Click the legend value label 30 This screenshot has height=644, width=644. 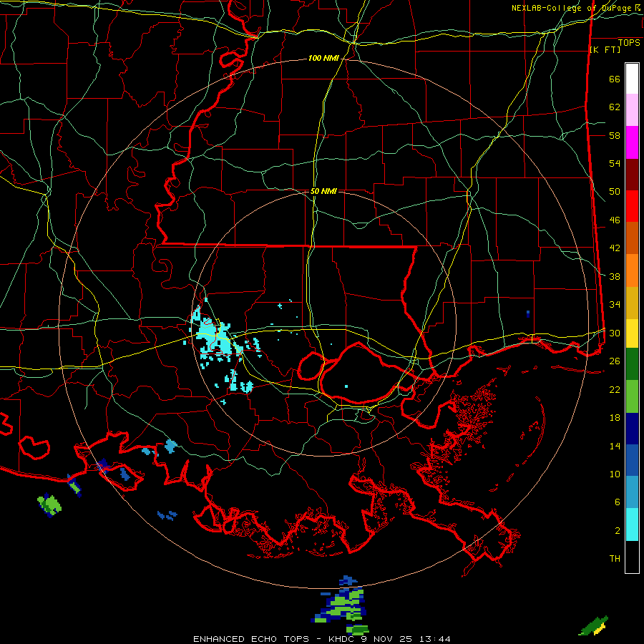pyautogui.click(x=615, y=333)
